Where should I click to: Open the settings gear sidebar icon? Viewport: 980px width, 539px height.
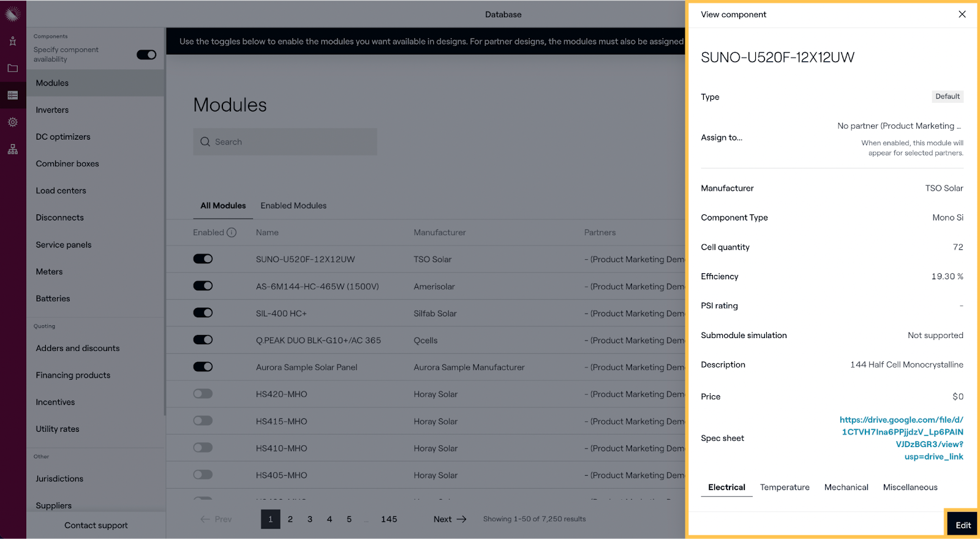click(13, 122)
